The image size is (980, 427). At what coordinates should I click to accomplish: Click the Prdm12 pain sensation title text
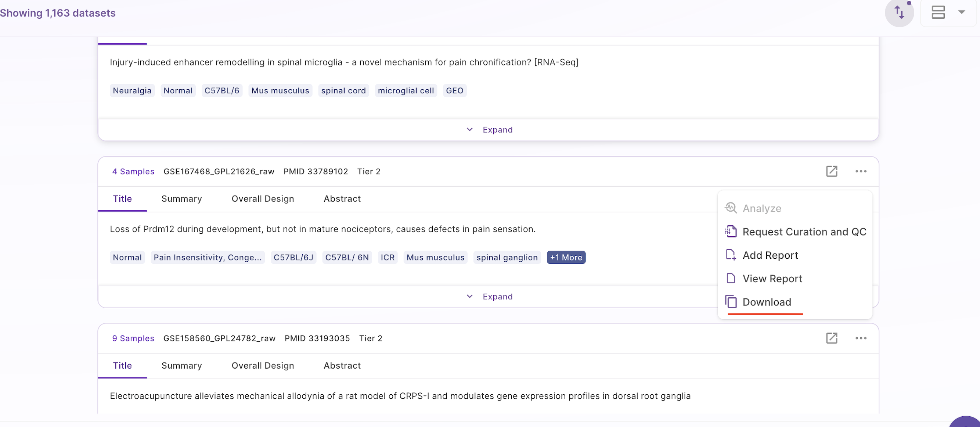click(322, 229)
